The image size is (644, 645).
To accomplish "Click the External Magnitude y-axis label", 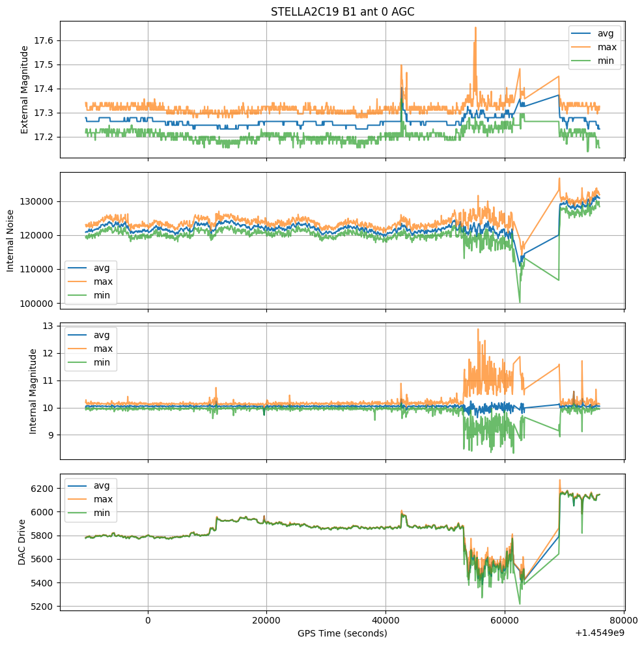I will tap(25, 89).
